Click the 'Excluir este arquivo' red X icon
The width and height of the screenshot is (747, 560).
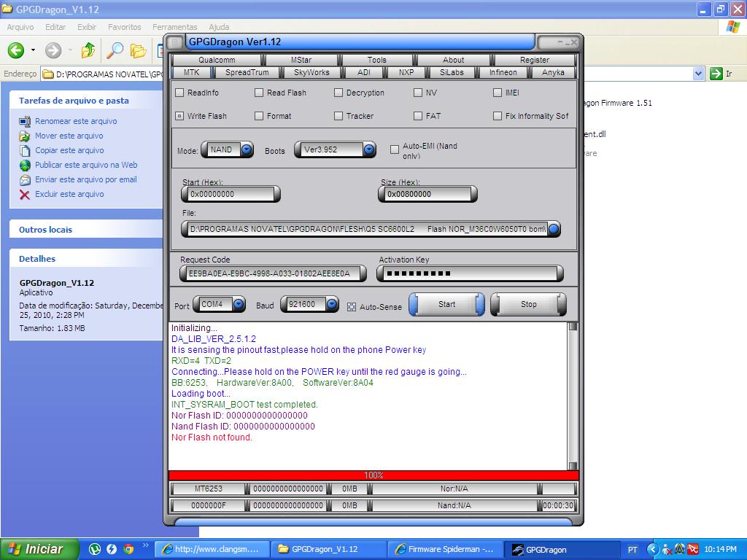[25, 195]
